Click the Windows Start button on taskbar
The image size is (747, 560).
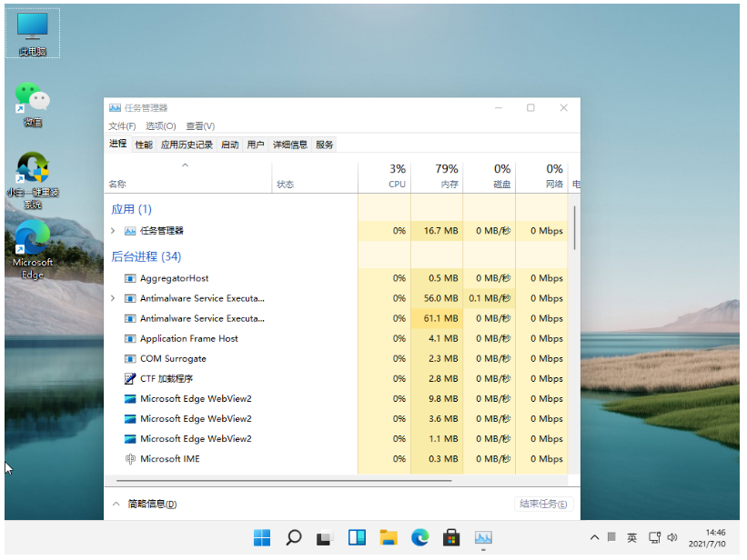tap(262, 537)
